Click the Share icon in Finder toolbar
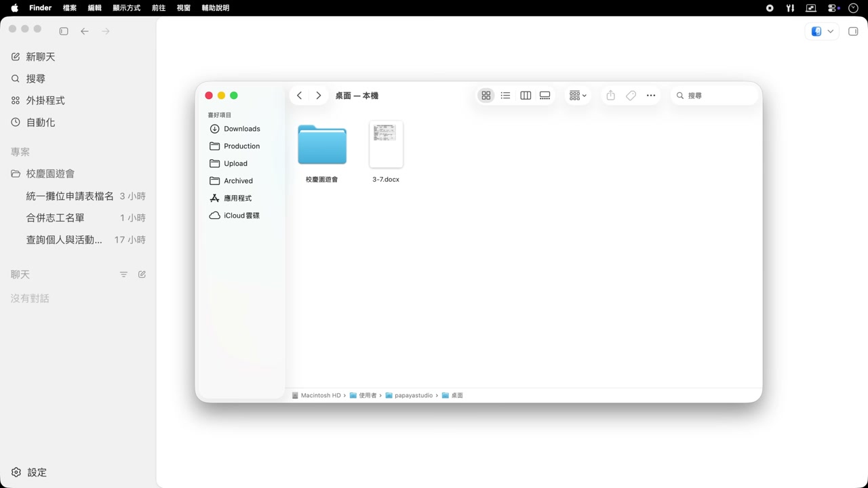This screenshot has height=488, width=868. [610, 96]
